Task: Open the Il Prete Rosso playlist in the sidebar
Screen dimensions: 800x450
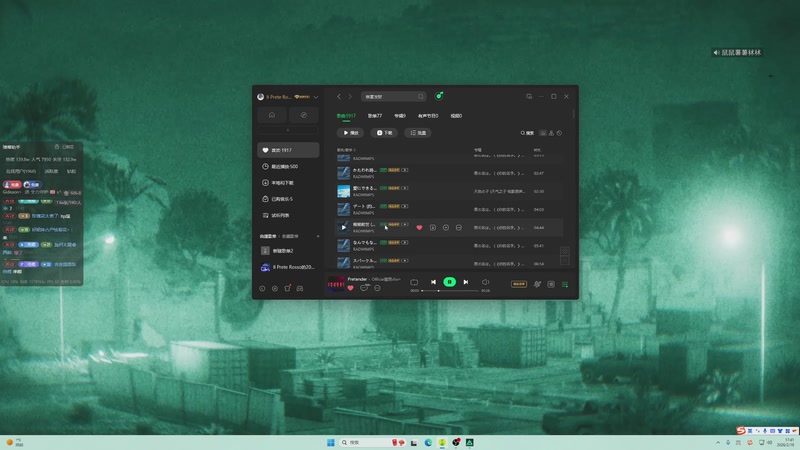Action: click(x=288, y=267)
